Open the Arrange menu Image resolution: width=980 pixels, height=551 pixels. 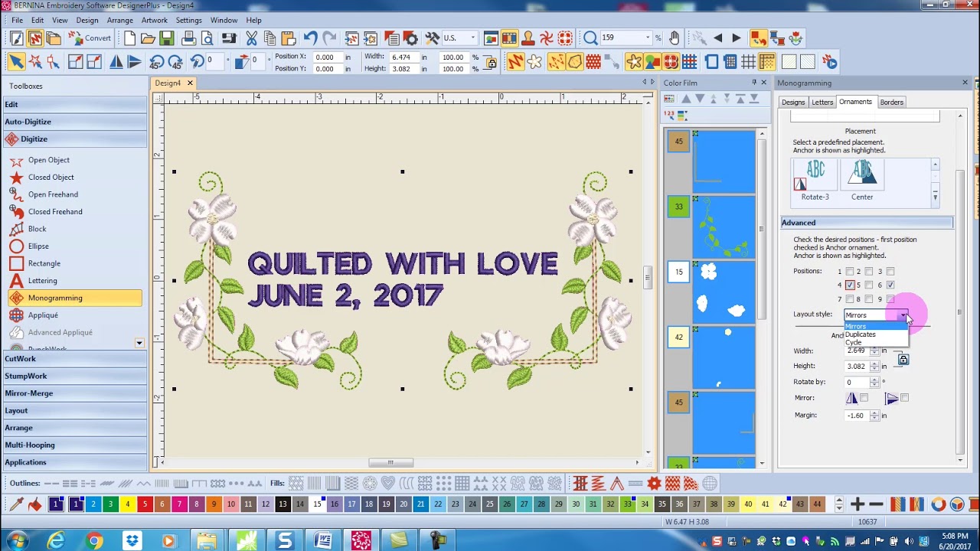coord(120,20)
